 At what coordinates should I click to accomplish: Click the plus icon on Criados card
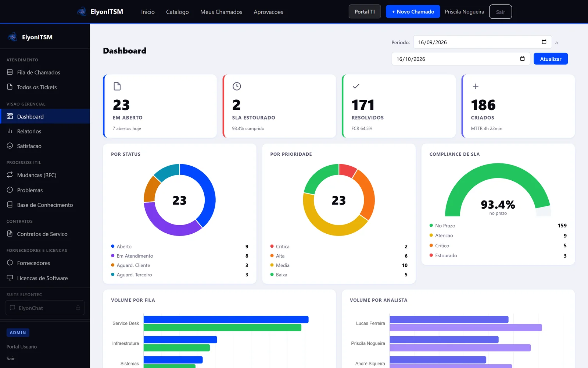pos(476,86)
